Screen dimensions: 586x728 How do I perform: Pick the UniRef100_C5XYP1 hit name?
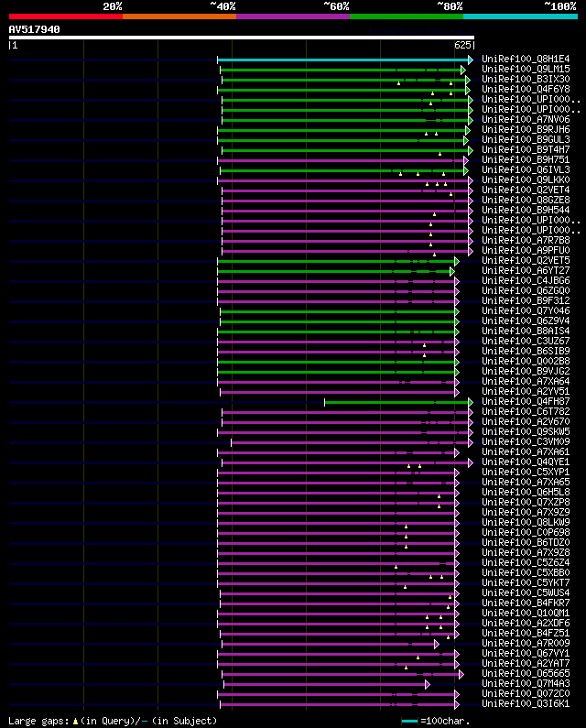coord(526,473)
